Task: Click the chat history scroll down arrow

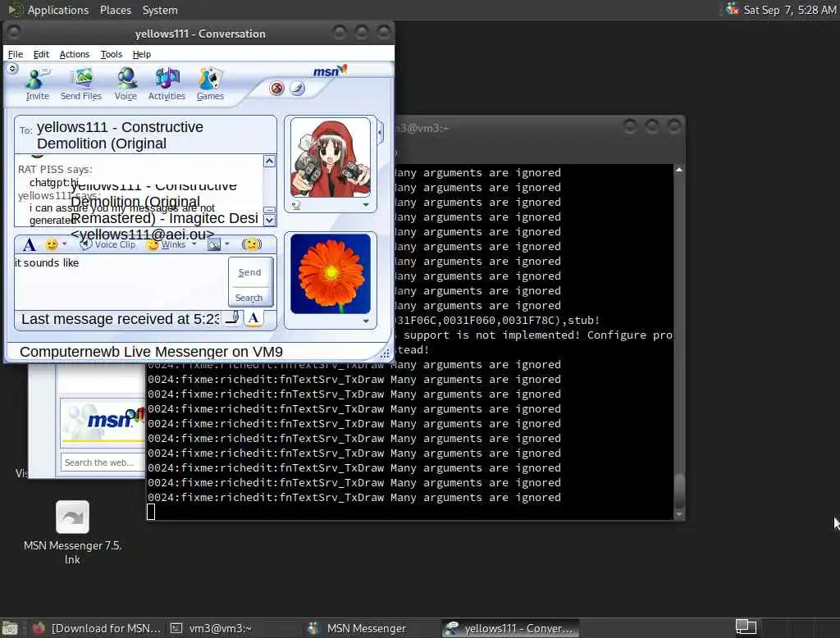Action: point(269,220)
